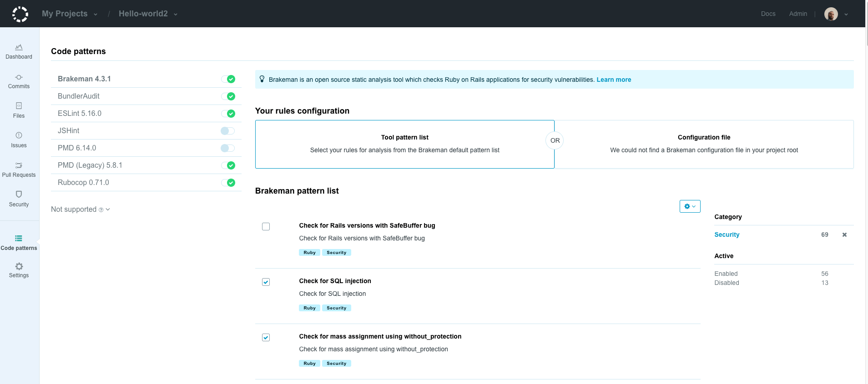This screenshot has height=384, width=868.
Task: Select PMD 6.14.0 in the tool list
Action: (77, 148)
